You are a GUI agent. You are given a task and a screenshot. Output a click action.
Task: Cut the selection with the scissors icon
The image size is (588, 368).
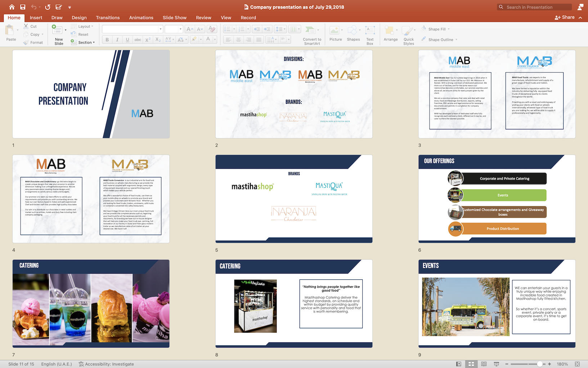pos(26,26)
